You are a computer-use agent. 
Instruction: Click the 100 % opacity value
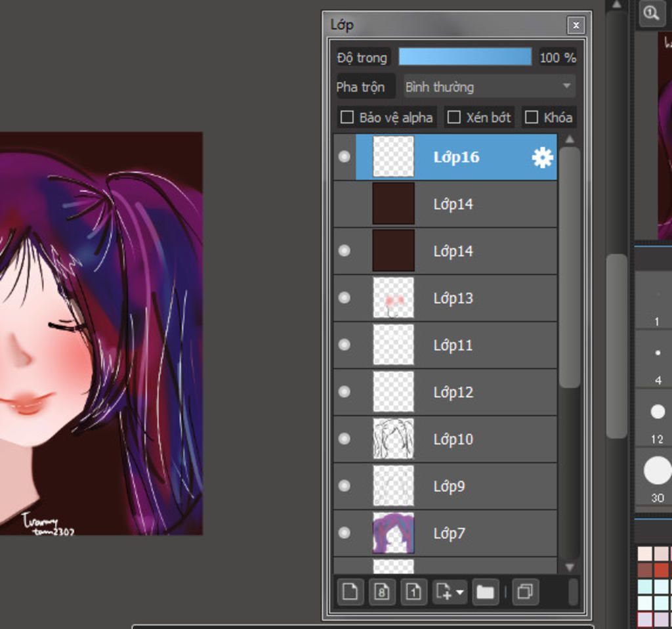tap(558, 58)
